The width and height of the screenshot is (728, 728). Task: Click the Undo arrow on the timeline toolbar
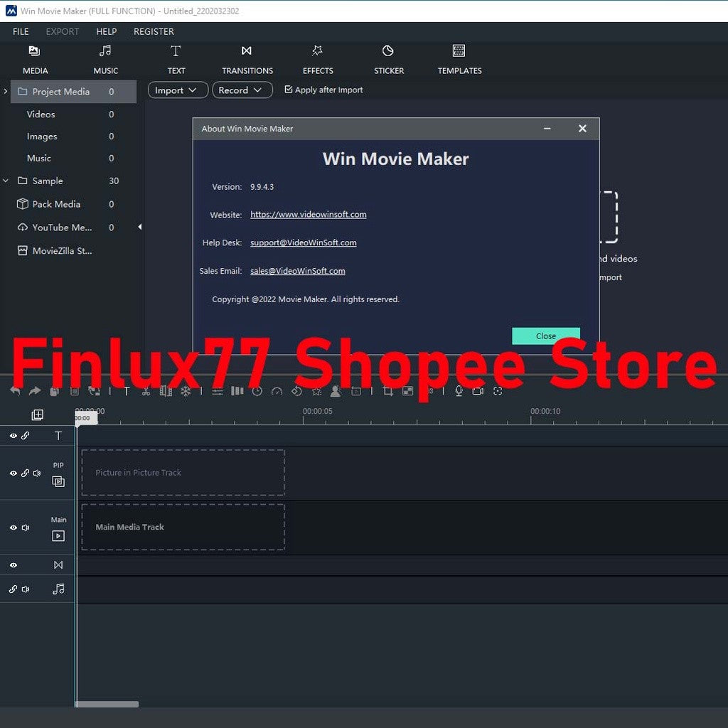[15, 391]
